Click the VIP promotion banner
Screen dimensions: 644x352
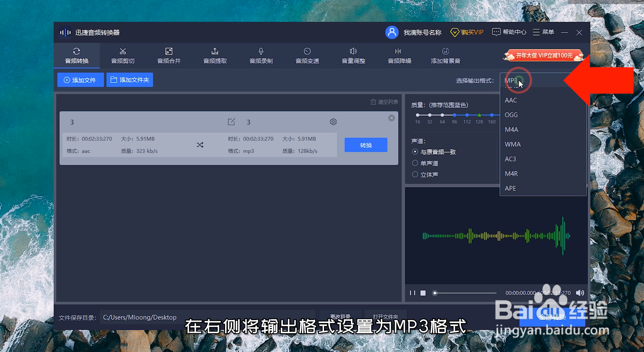(x=543, y=55)
